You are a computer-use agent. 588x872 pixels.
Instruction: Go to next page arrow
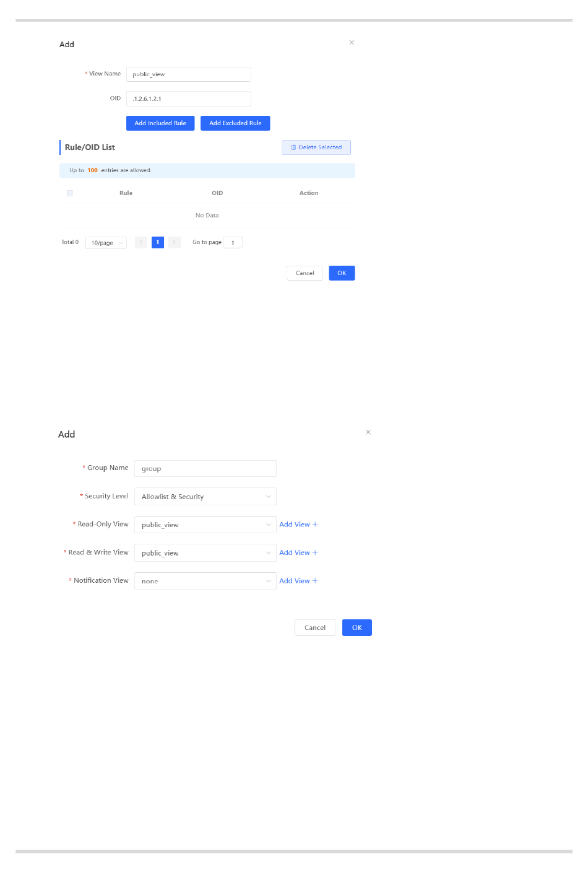175,243
